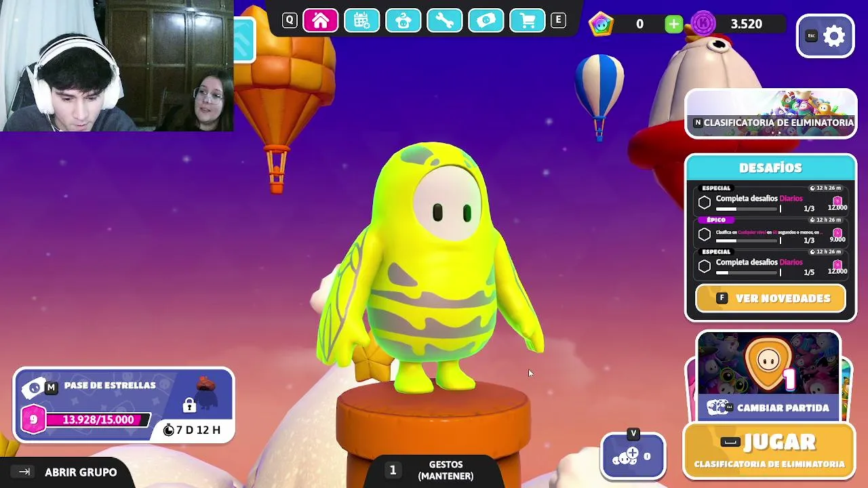Viewport: 868px width, 488px height.
Task: Open the shopping cart store tab
Action: point(528,21)
